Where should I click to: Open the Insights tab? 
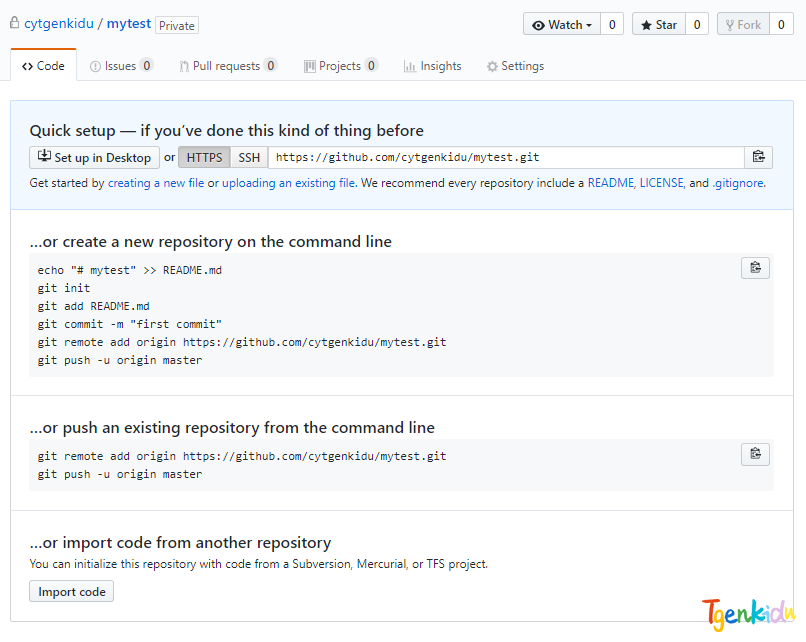pos(432,66)
